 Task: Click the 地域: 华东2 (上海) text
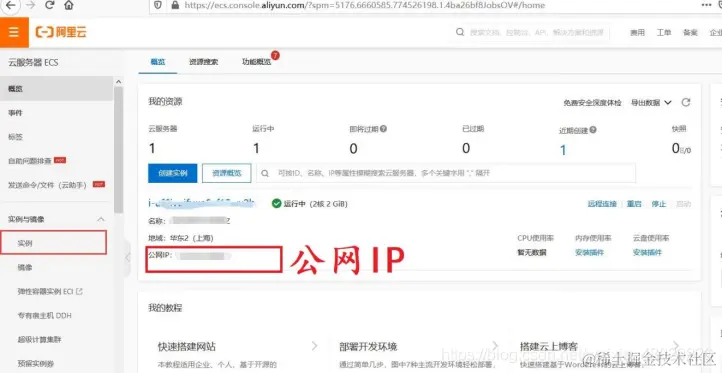[x=180, y=238]
